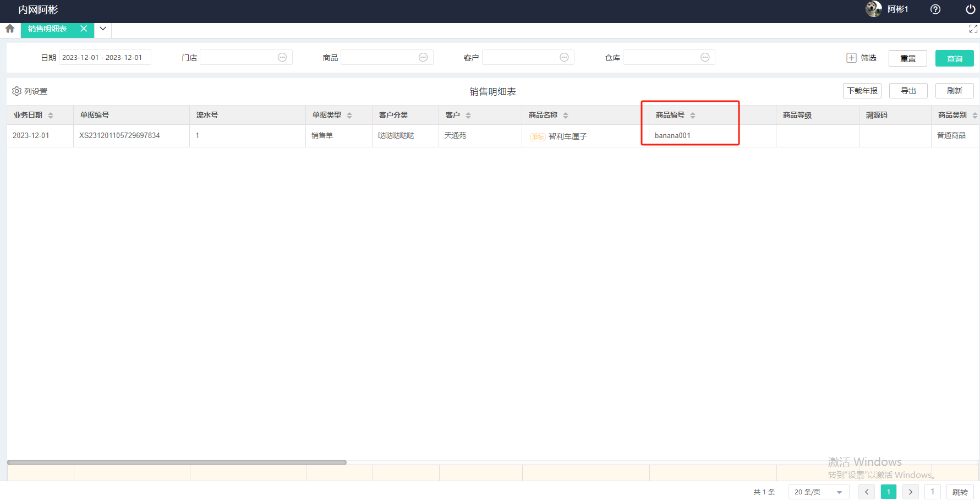Image resolution: width=980 pixels, height=501 pixels.
Task: Click the horizontal table scrollbar
Action: click(x=177, y=463)
